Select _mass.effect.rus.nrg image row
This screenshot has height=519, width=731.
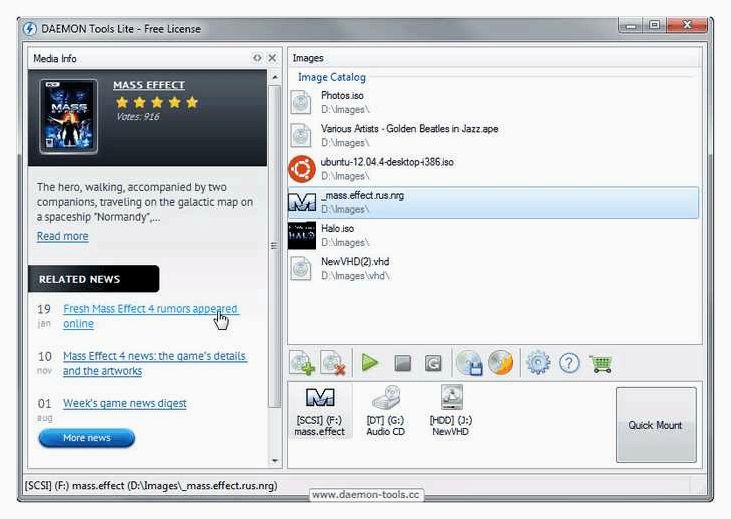[x=493, y=202]
